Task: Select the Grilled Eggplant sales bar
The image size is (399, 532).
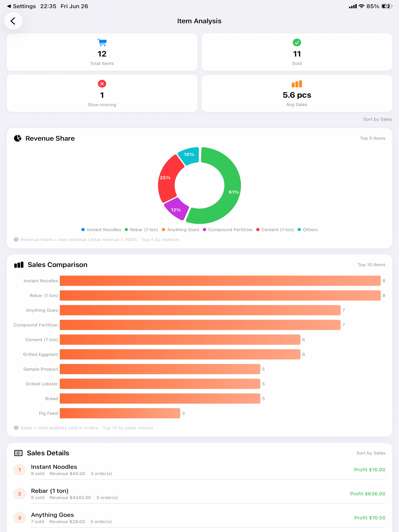Action: [180, 354]
